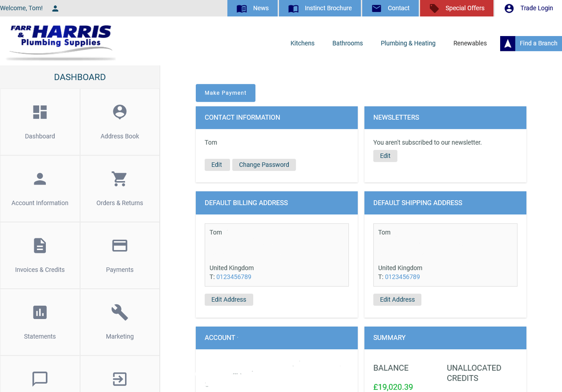
Task: Click the Payments card icon
Action: click(119, 245)
